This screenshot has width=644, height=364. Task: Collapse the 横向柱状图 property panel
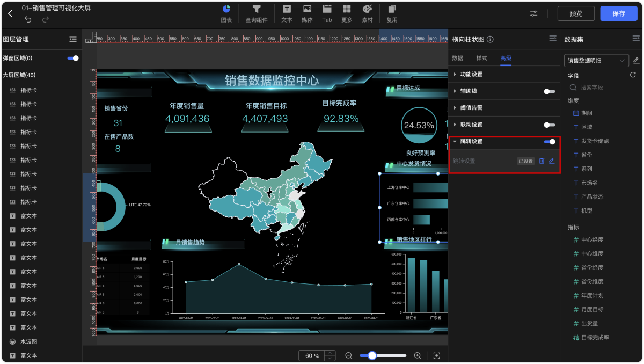coord(552,39)
